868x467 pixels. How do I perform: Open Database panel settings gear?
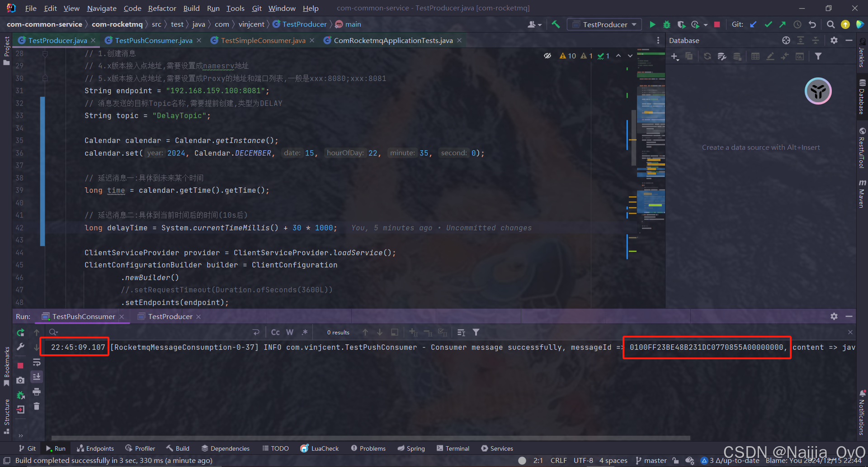point(834,40)
